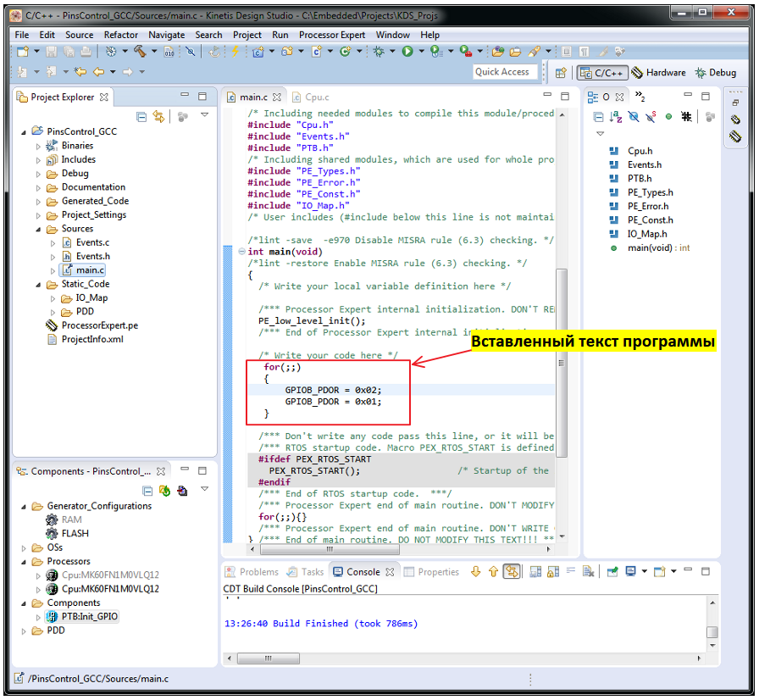
Task: Select the C/C++ perspective button
Action: coord(602,73)
